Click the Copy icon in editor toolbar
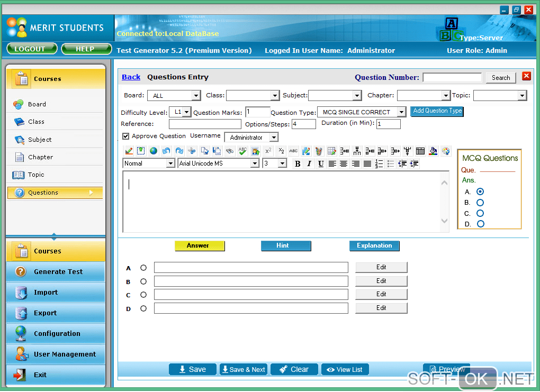The image size is (540, 392). click(x=204, y=151)
